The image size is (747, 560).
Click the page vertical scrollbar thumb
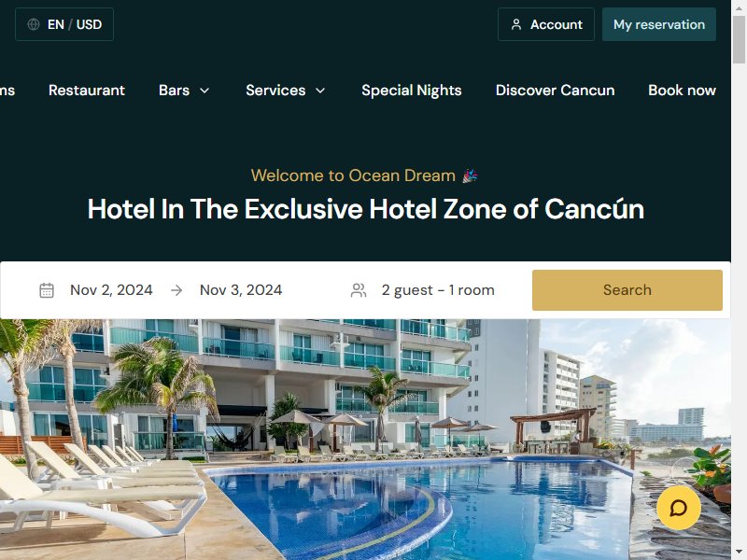[739, 39]
